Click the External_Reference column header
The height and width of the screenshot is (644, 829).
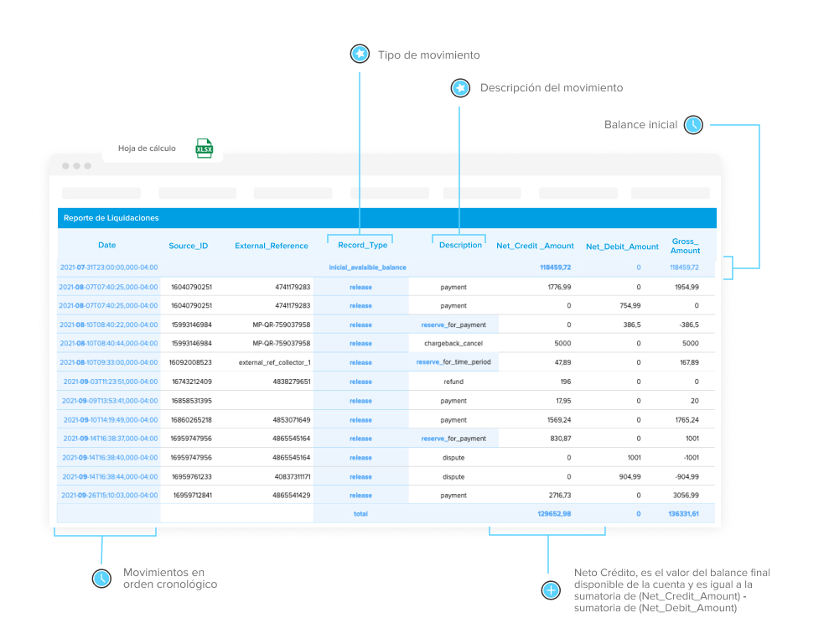[x=272, y=246]
